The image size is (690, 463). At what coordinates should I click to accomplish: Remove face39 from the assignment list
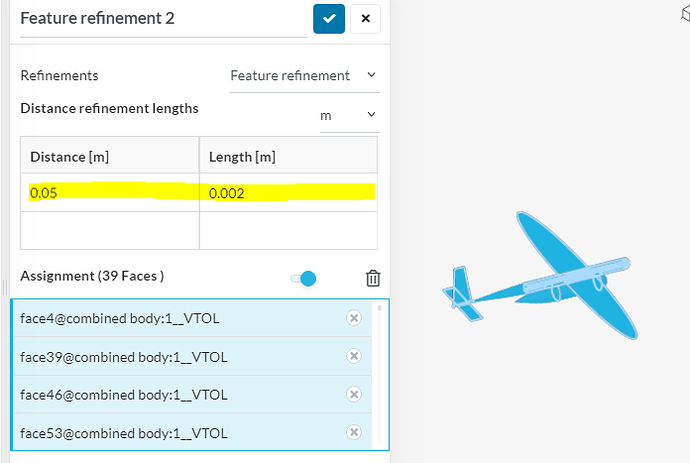coord(353,356)
